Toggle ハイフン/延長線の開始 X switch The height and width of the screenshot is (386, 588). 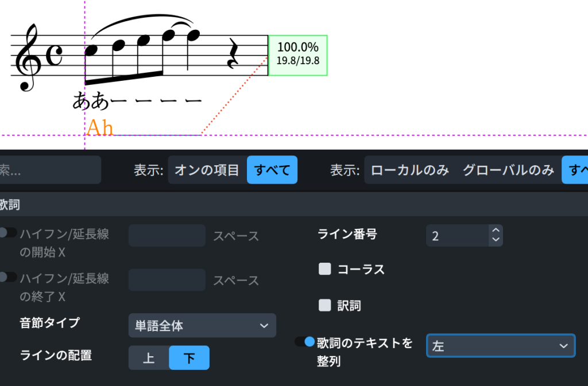[8, 232]
